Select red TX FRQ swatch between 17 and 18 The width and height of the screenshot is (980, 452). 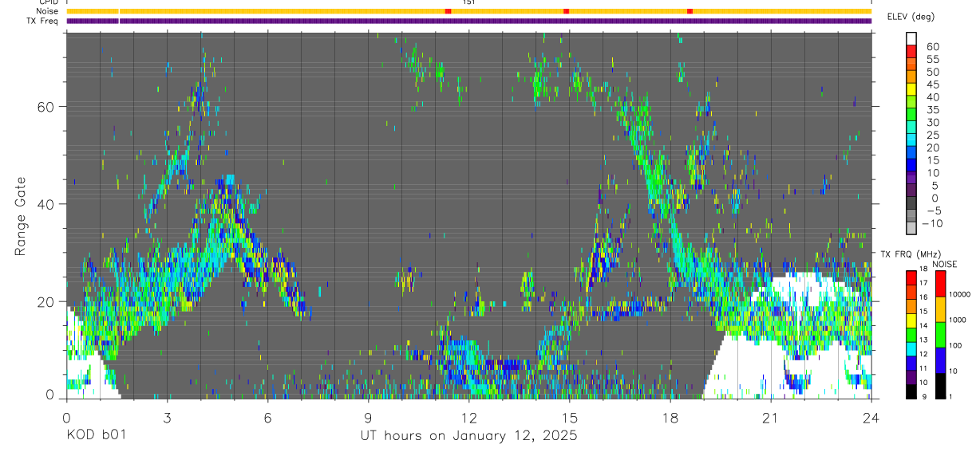pos(911,277)
